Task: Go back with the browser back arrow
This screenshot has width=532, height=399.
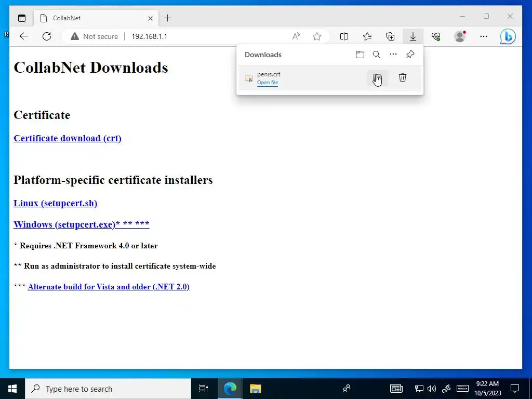Action: click(24, 36)
